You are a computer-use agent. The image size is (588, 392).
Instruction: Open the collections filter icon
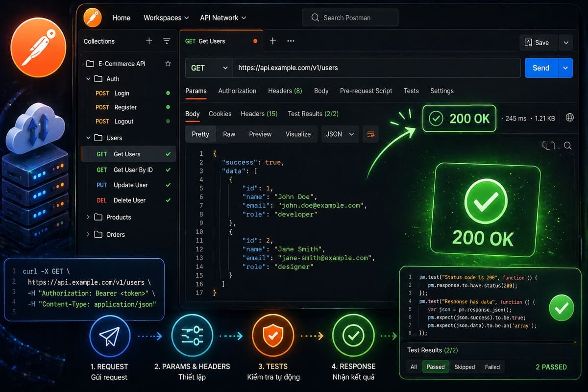point(167,41)
